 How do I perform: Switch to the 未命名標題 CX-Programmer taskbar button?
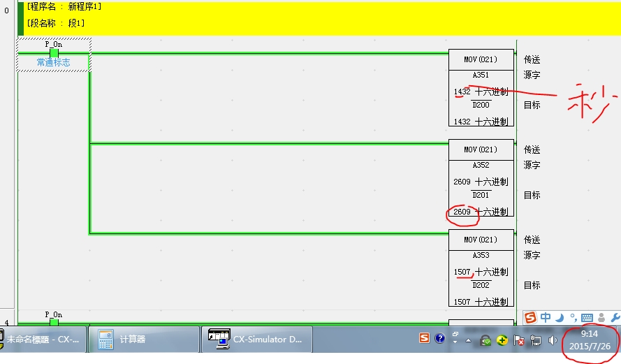[43, 340]
